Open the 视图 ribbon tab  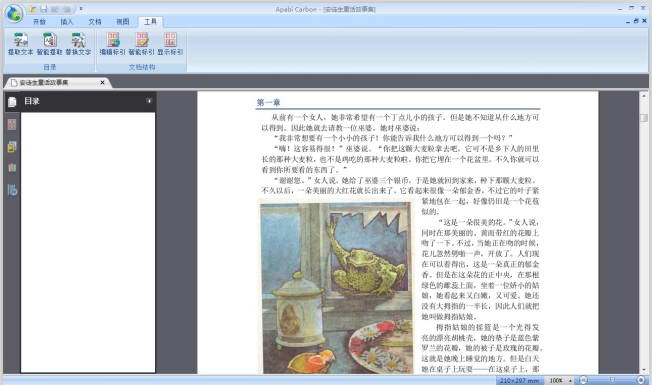point(123,22)
